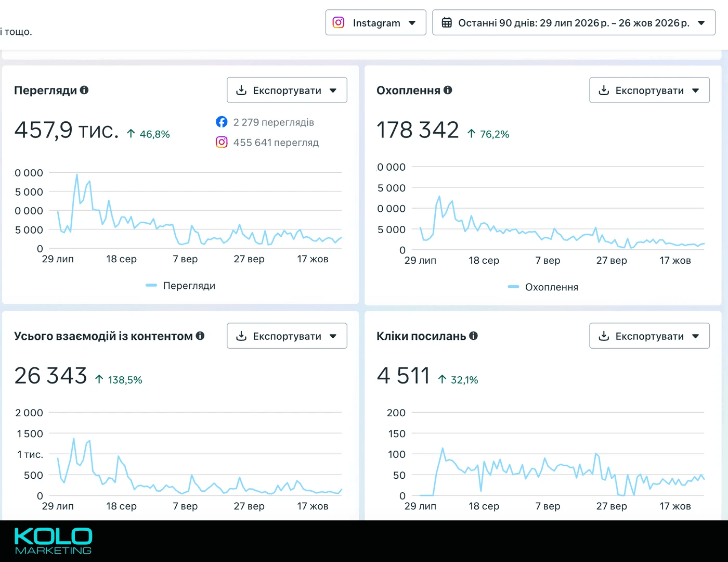Click the info icon next to Охоплення
This screenshot has width=728, height=562.
(x=448, y=90)
